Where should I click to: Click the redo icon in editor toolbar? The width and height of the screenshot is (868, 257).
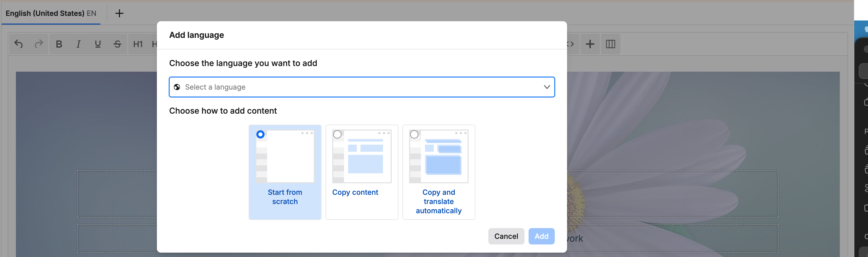tap(39, 44)
